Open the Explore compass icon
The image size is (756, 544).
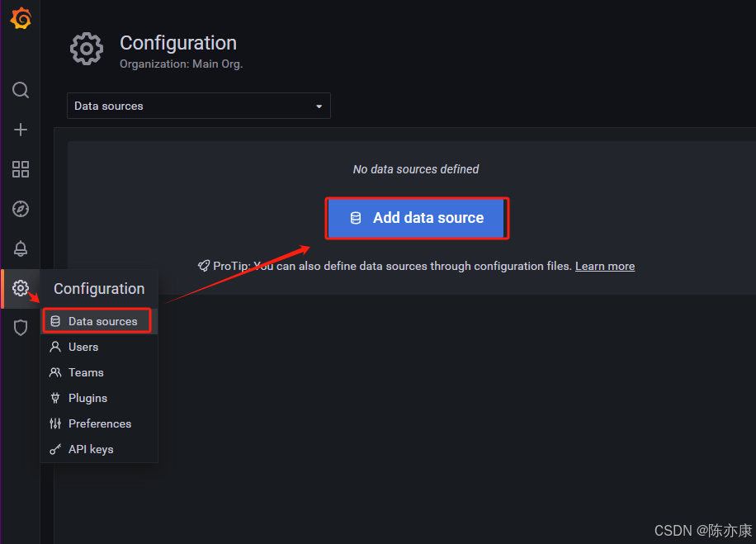(x=21, y=209)
